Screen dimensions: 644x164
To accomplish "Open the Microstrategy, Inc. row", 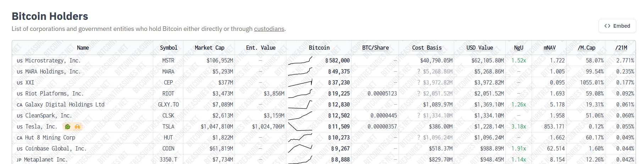I will click(x=53, y=61).
